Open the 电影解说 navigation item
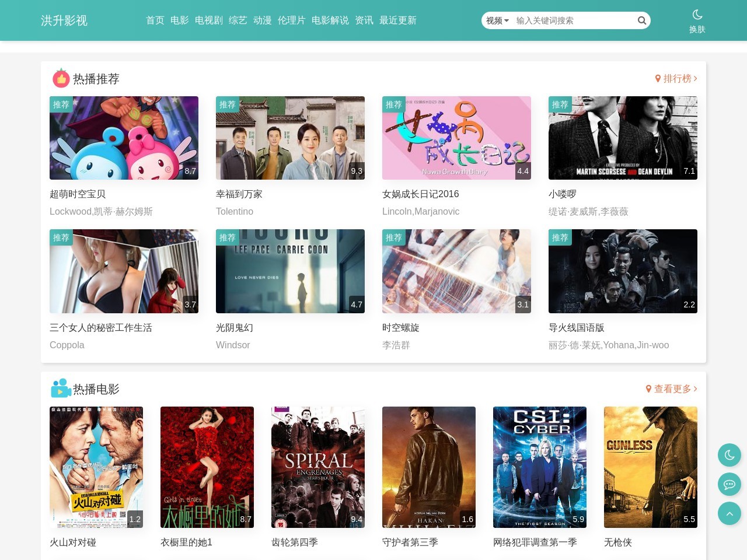 click(x=330, y=20)
